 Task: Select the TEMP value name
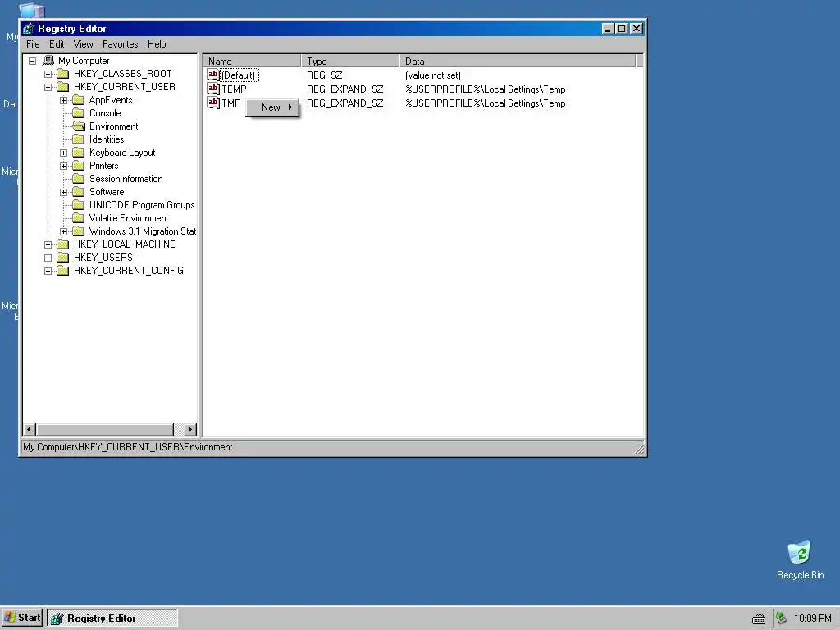[x=234, y=89]
